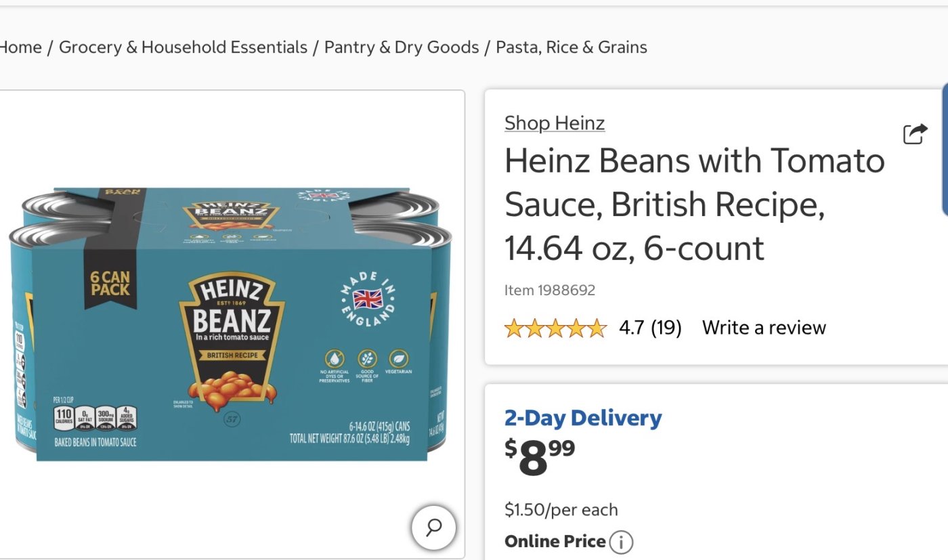
Task: Navigate to Pantry & Dry Goods breadcrumb
Action: pos(401,47)
